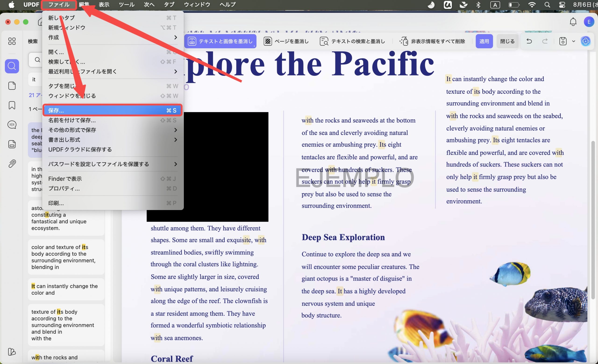
Task: Open the Control Center icon in menu bar
Action: coord(562,5)
